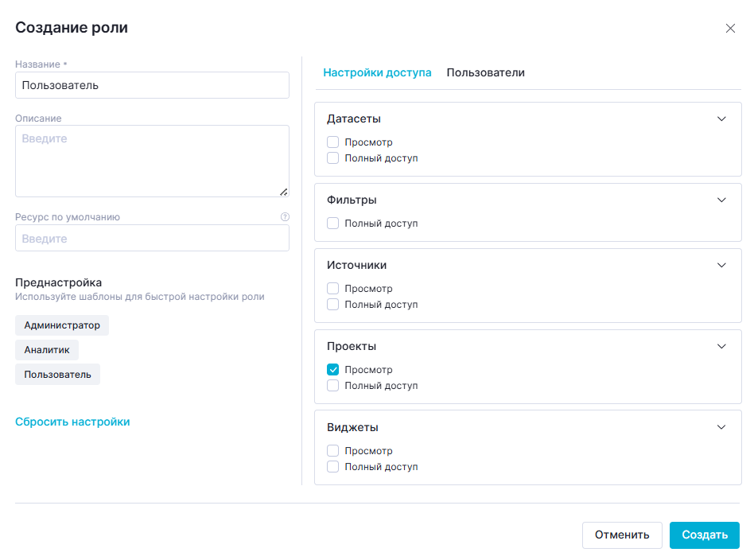Open the Настройки доступа tab
Viewport: 754px width, 560px height.
pyautogui.click(x=377, y=72)
